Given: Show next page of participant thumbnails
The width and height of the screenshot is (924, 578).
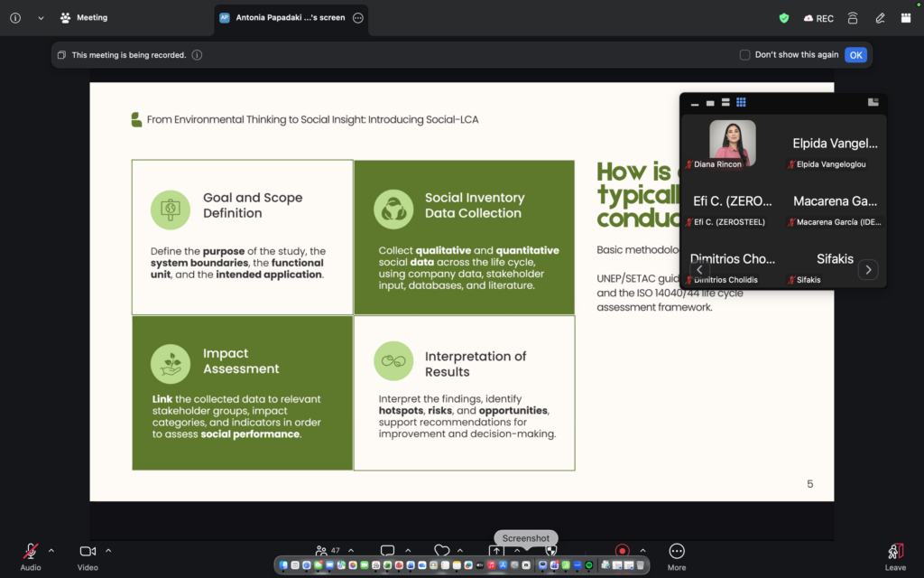Looking at the screenshot, I should [868, 270].
